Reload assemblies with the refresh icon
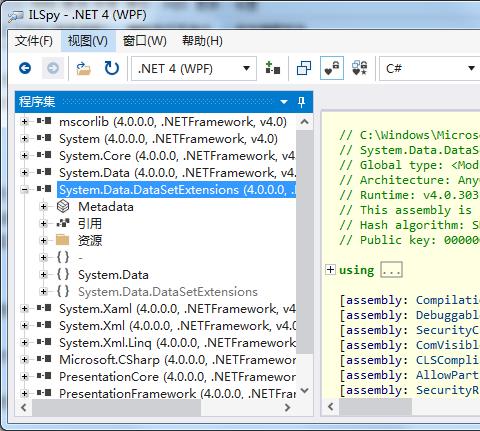 pyautogui.click(x=112, y=68)
